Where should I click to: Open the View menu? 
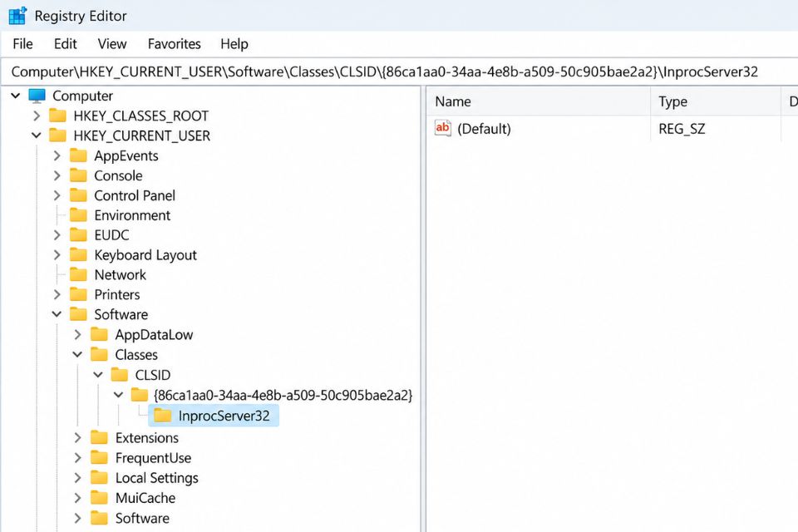(x=112, y=44)
